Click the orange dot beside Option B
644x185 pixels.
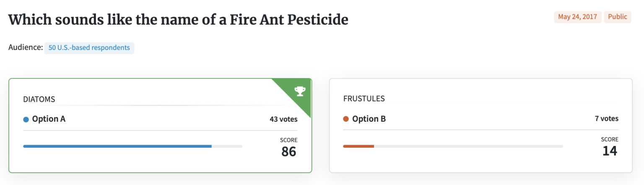coord(346,119)
